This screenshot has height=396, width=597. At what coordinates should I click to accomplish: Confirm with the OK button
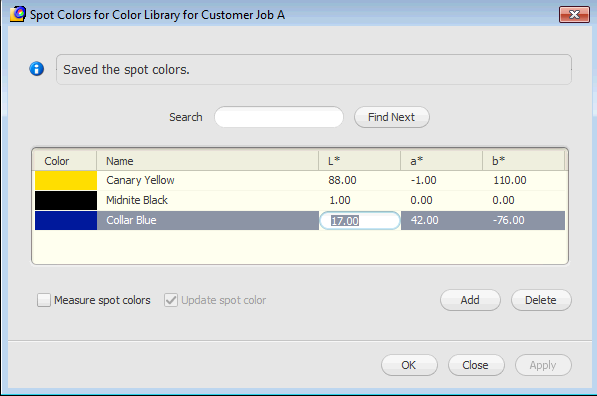tap(409, 365)
